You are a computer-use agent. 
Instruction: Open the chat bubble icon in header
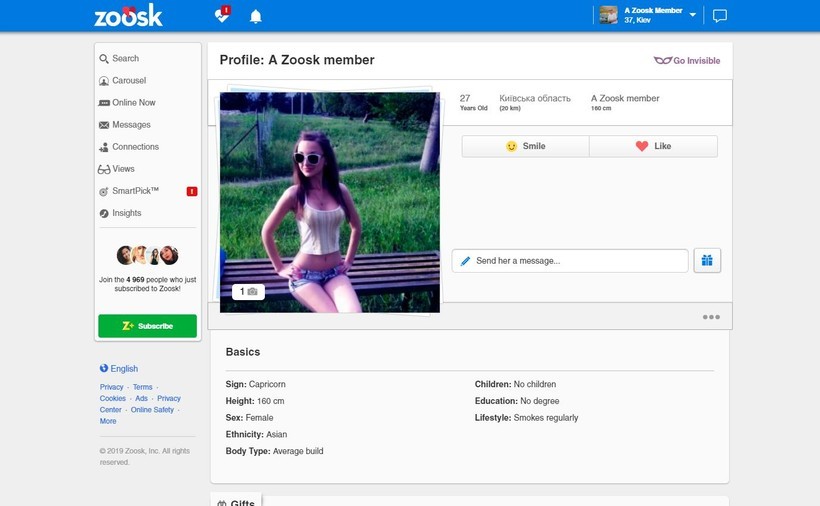click(720, 16)
